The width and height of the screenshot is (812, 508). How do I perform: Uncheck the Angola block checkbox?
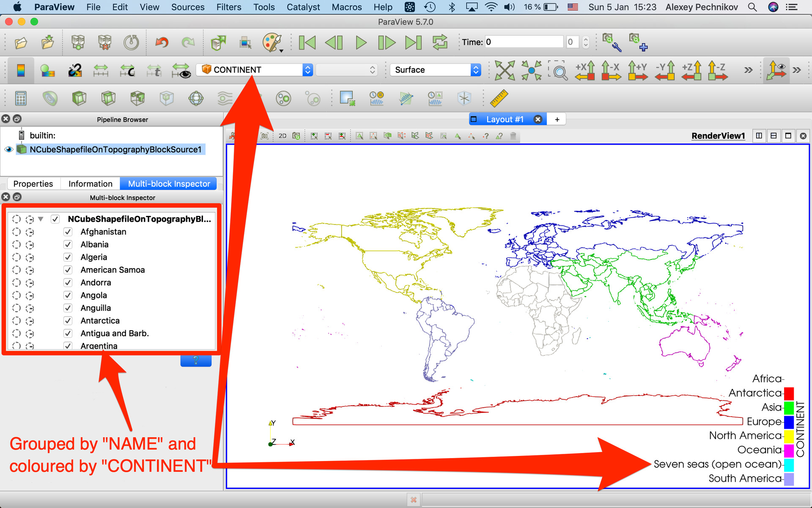pos(68,295)
